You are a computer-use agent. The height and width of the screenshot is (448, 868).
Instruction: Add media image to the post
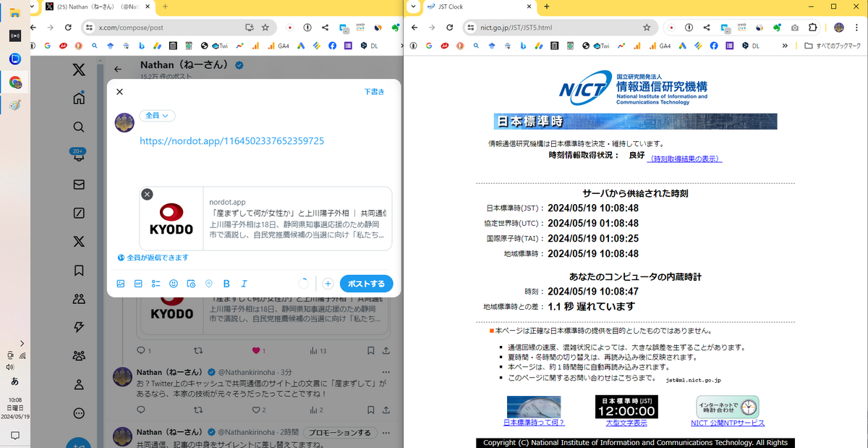[x=121, y=284]
